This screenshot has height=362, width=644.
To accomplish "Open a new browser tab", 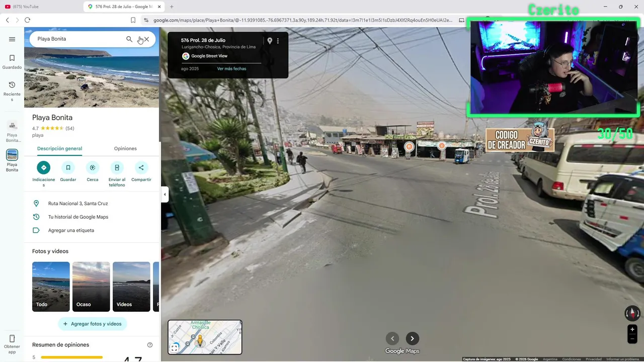I will 172,7.
